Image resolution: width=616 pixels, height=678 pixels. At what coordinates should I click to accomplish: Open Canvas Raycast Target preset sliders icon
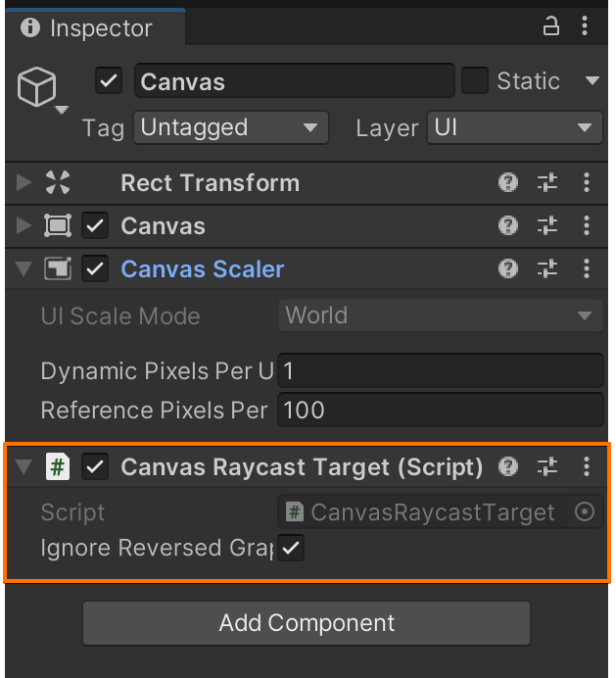pos(547,467)
